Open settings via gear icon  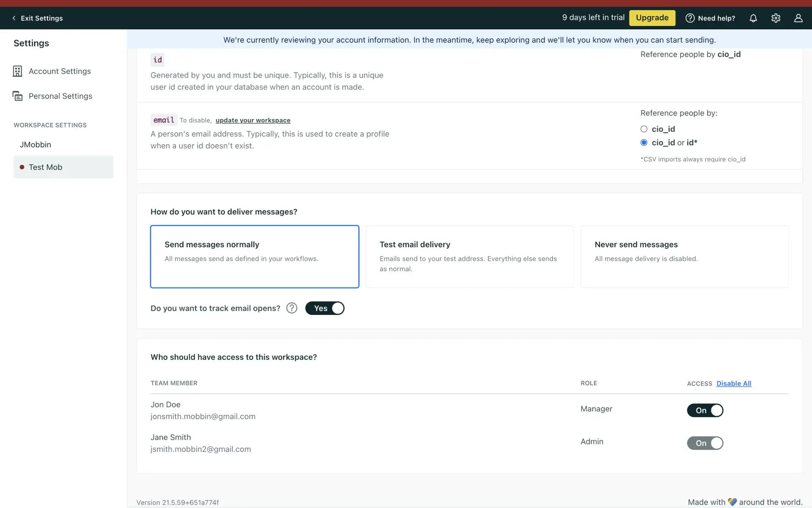(776, 18)
